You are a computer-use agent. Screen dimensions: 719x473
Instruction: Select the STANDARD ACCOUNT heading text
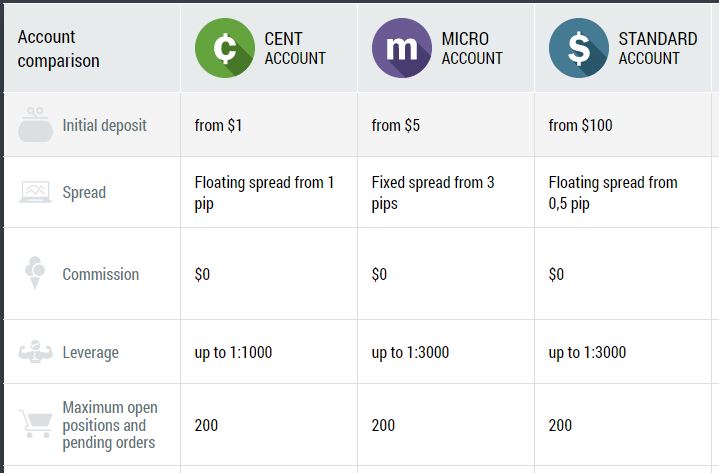click(658, 49)
